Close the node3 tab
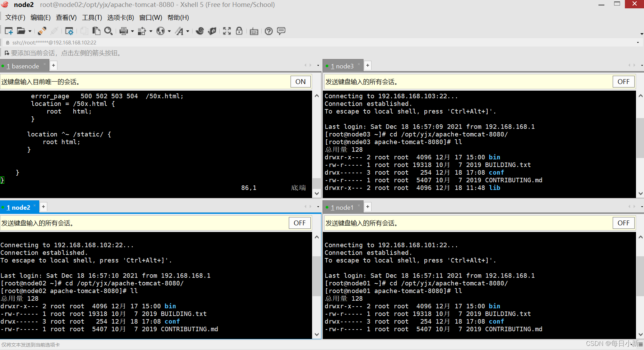This screenshot has width=644, height=350. coord(359,64)
